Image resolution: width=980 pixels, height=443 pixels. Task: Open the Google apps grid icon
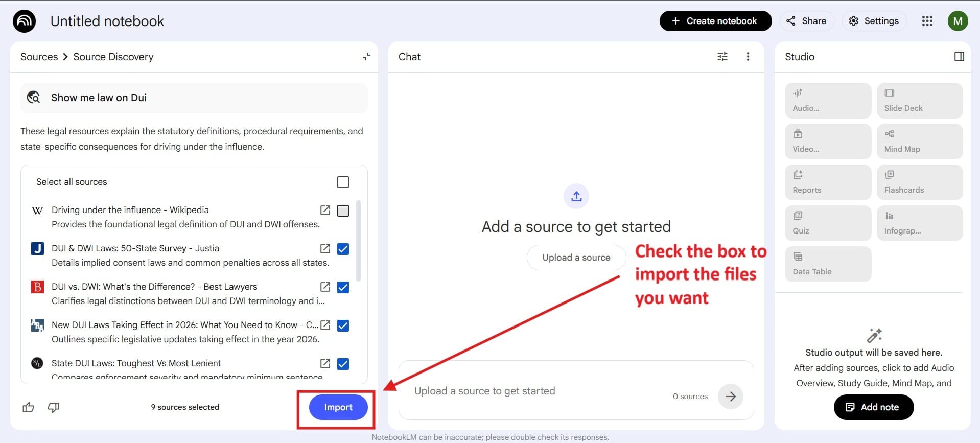pyautogui.click(x=927, y=21)
